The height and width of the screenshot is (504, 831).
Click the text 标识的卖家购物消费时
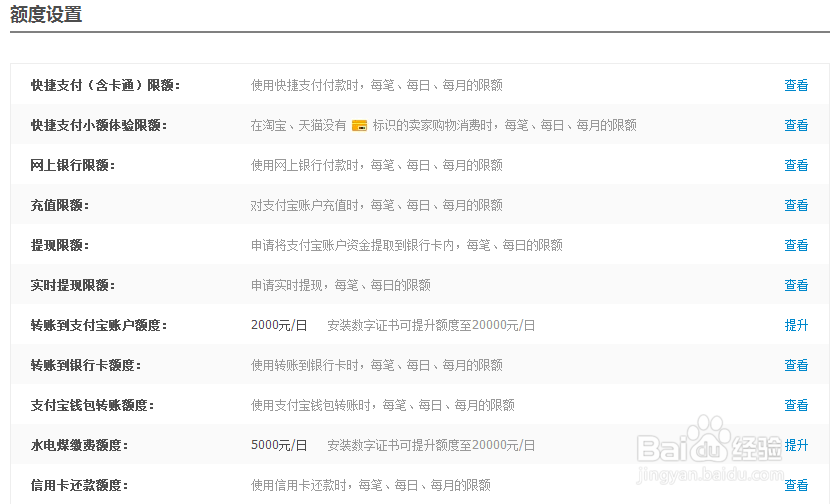432,126
